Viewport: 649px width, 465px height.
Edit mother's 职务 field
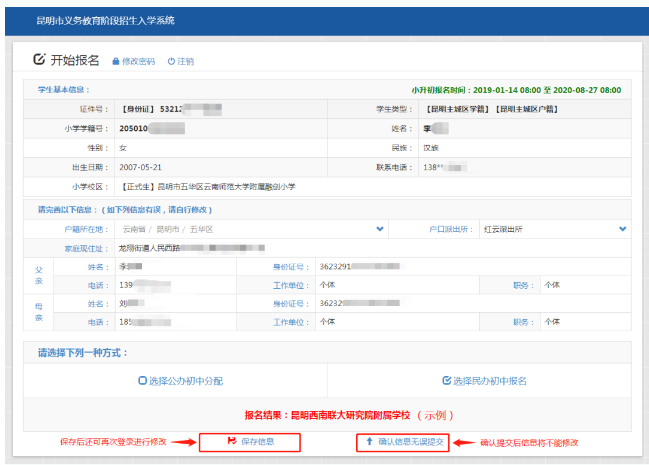586,322
